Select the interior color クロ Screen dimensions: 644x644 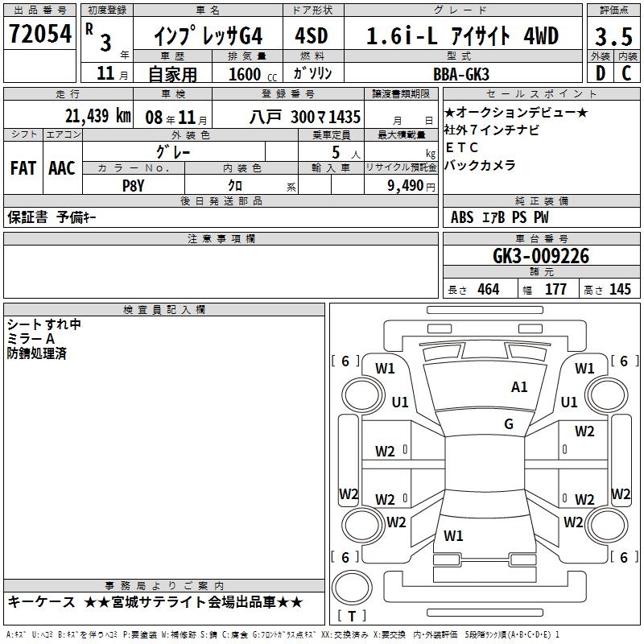tap(235, 186)
